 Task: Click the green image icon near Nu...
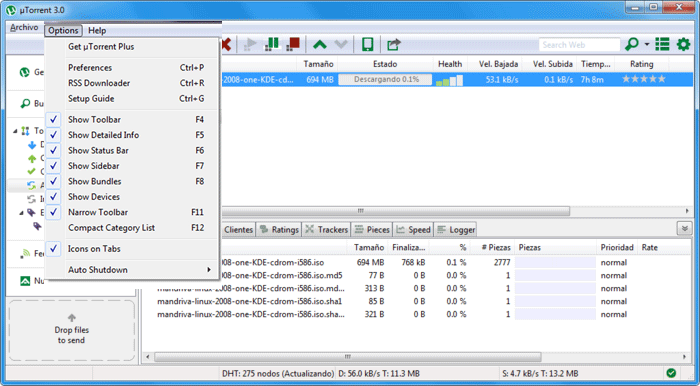click(25, 281)
